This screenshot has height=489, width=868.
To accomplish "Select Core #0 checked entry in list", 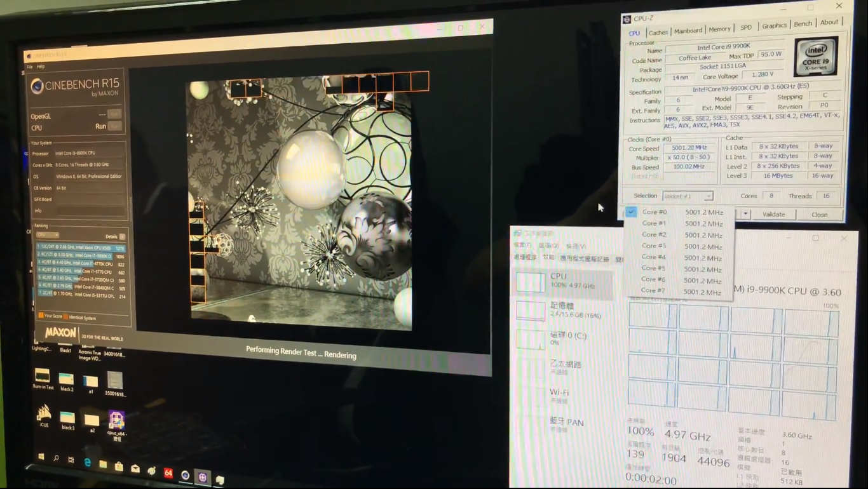I will [x=654, y=212].
